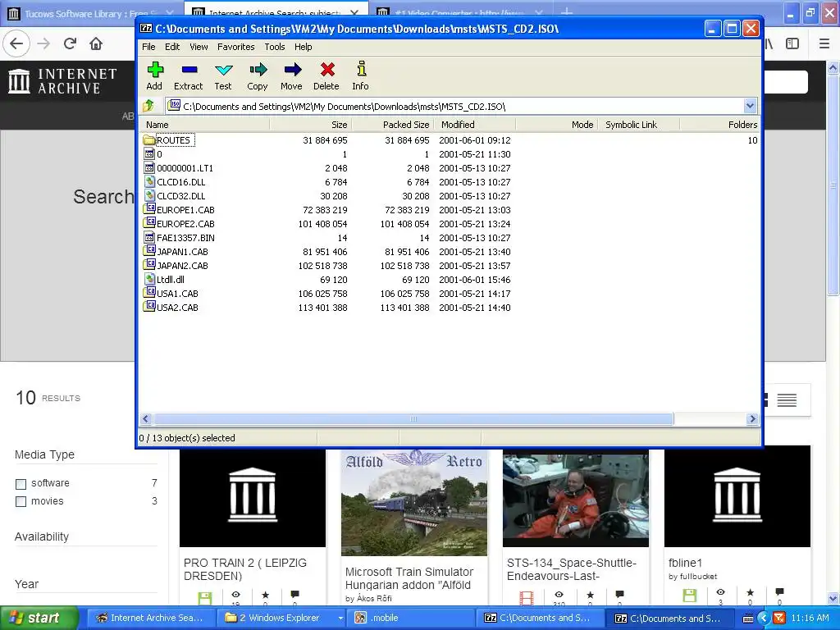Select the Ltdll.dll file icon
The height and width of the screenshot is (630, 840).
click(x=150, y=279)
